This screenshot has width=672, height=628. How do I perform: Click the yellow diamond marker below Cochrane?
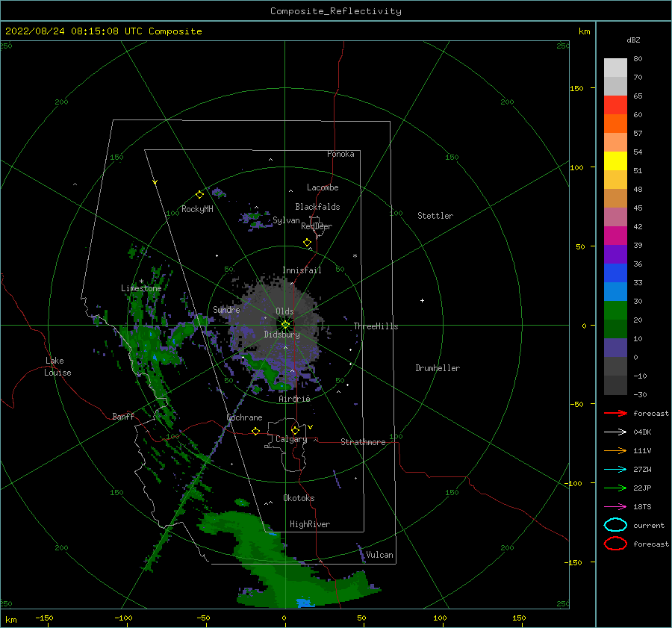(255, 431)
